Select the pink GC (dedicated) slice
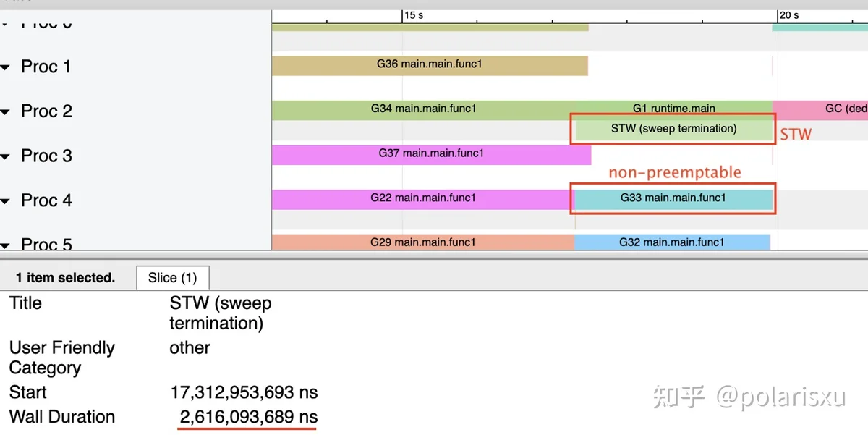The height and width of the screenshot is (435, 868). (821, 110)
